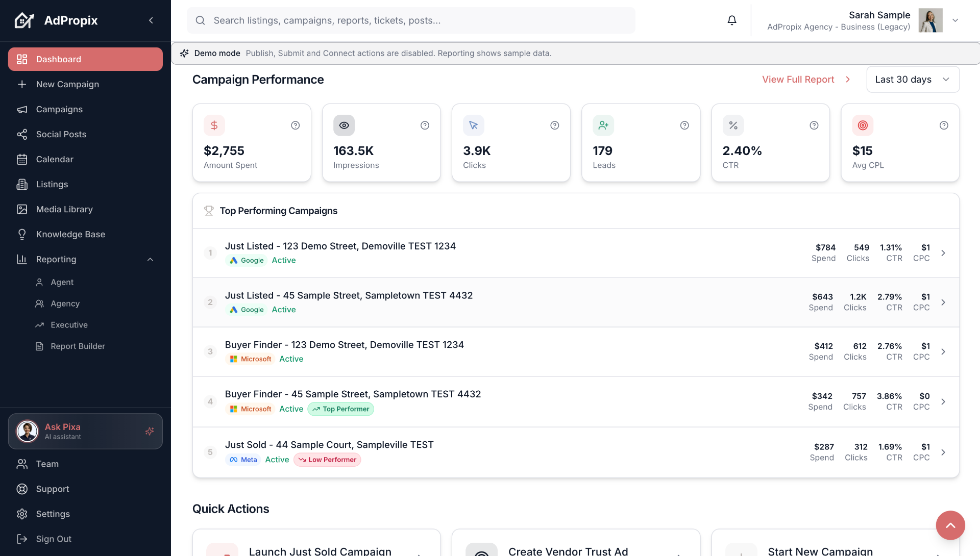The image size is (980, 556).
Task: Click the Knowledge Base lightbulb icon
Action: [22, 234]
